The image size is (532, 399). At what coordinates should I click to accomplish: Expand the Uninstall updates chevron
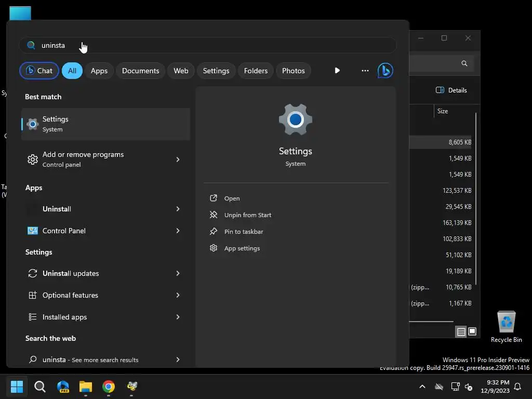pyautogui.click(x=178, y=273)
